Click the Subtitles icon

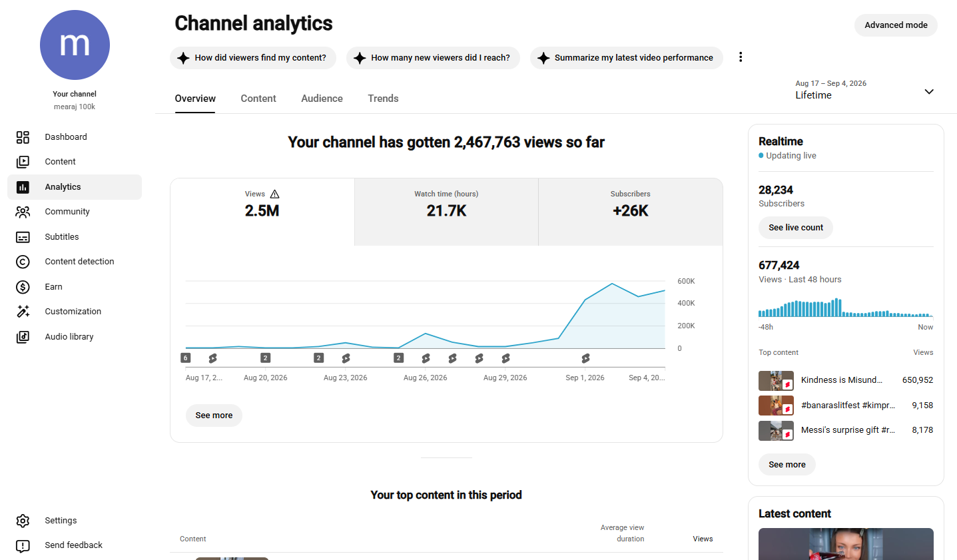pyautogui.click(x=23, y=237)
